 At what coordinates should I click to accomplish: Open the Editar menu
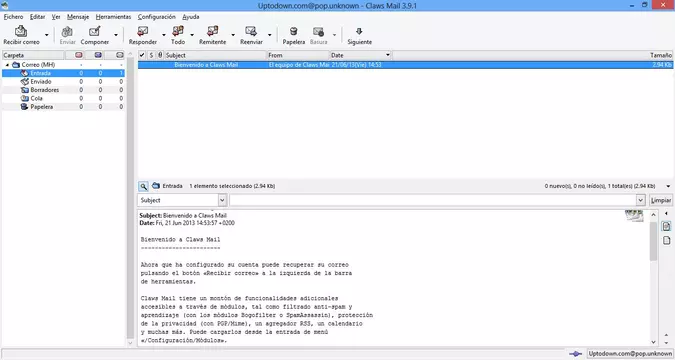(37, 17)
